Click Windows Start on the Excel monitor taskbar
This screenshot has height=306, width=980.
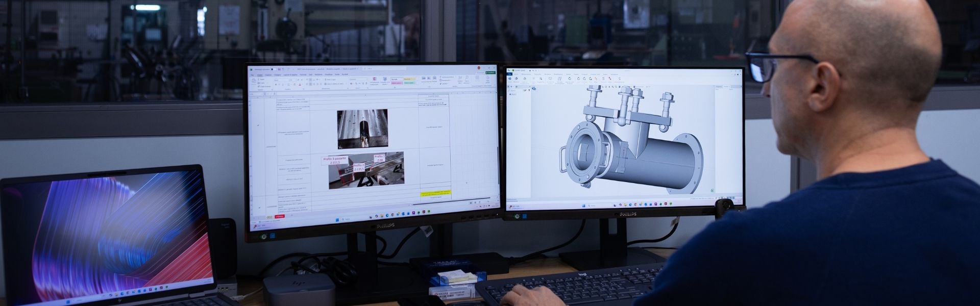click(x=337, y=220)
